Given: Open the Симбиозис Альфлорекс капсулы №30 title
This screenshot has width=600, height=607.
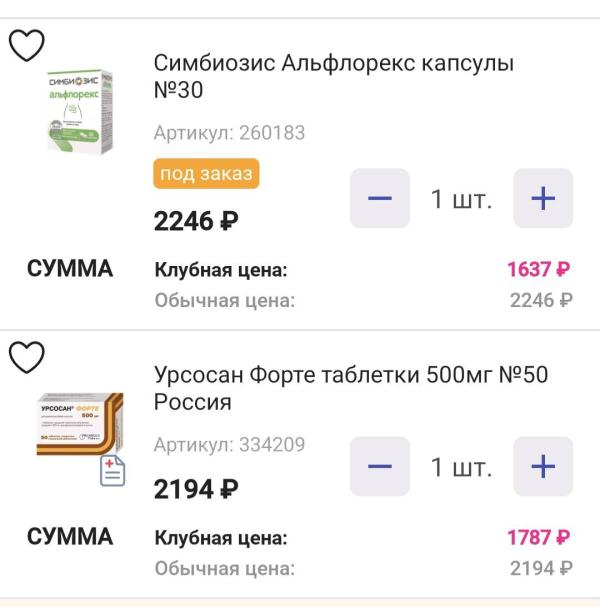Looking at the screenshot, I should click(334, 76).
